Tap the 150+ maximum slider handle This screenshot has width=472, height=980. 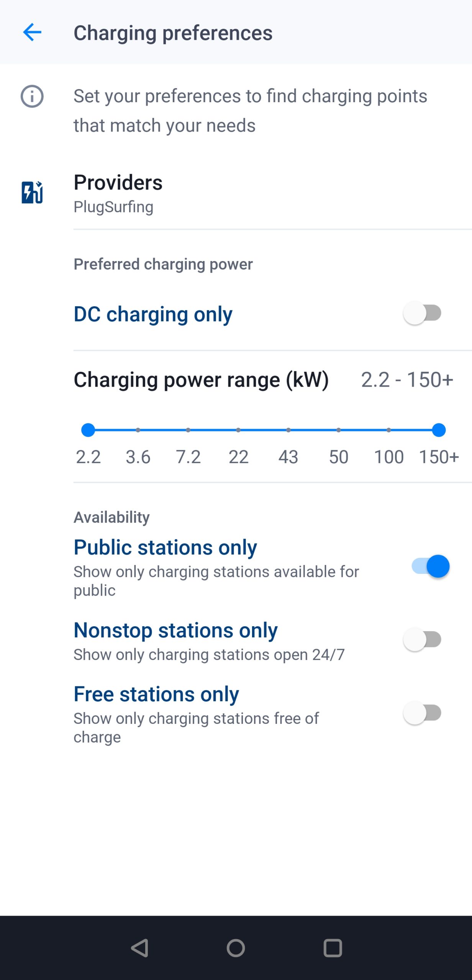tap(439, 430)
